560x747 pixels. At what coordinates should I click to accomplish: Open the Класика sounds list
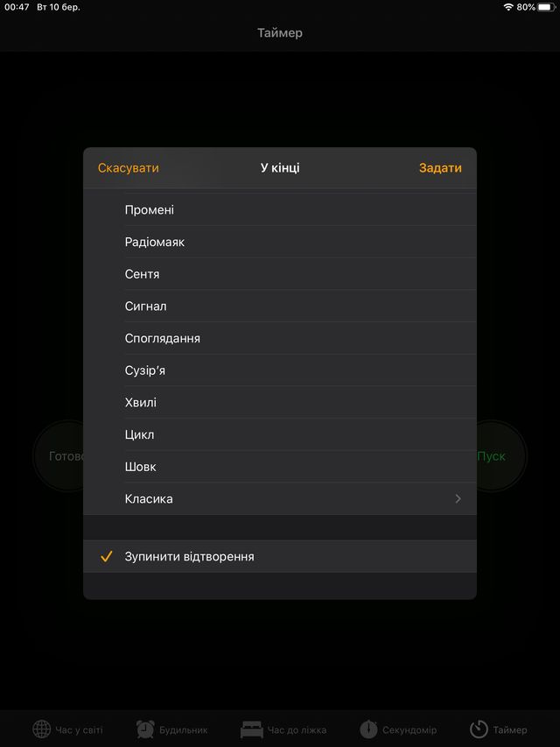pos(280,499)
